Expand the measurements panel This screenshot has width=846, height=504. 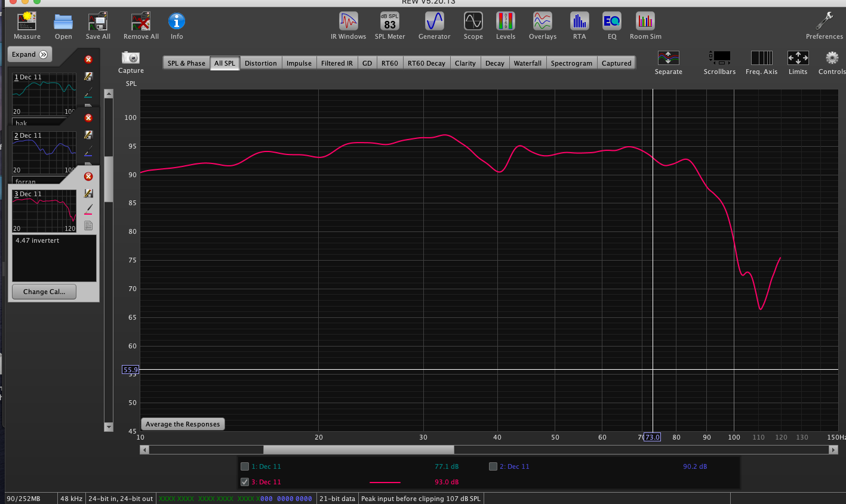[30, 54]
